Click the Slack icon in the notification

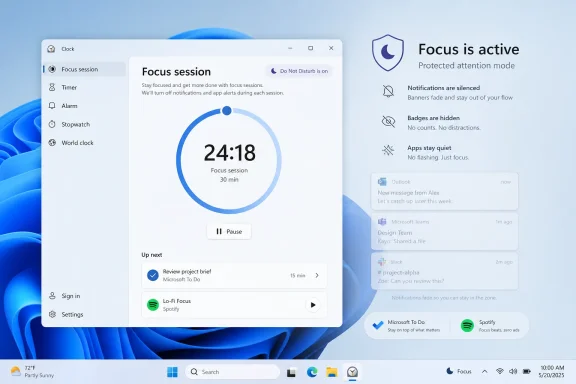coord(382,262)
